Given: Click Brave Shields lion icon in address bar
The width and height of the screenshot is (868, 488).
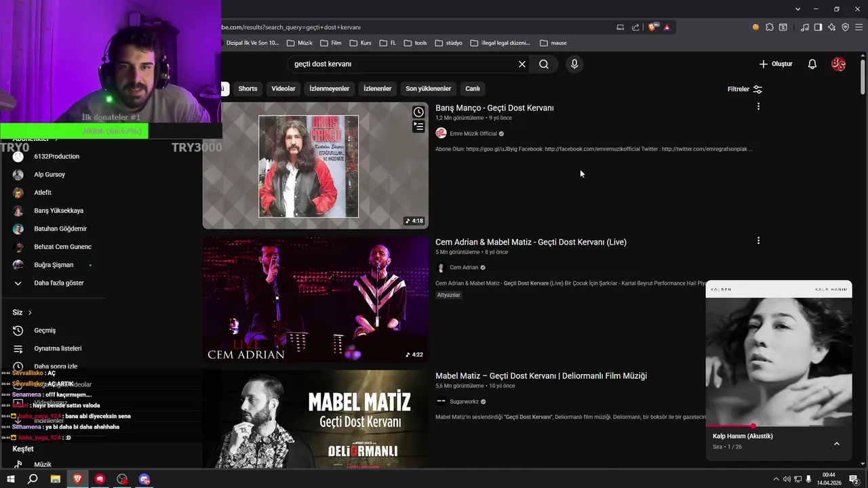Looking at the screenshot, I should (652, 27).
